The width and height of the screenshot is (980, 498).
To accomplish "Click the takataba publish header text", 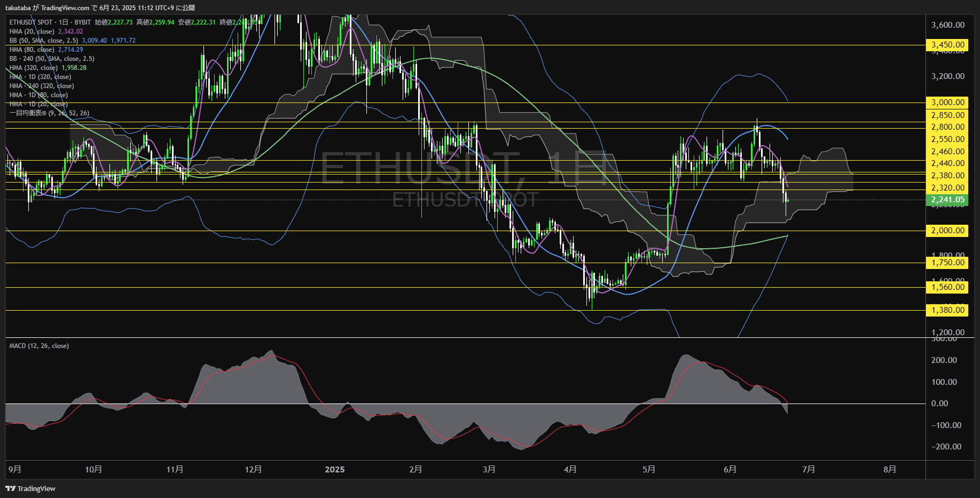I will pyautogui.click(x=100, y=7).
